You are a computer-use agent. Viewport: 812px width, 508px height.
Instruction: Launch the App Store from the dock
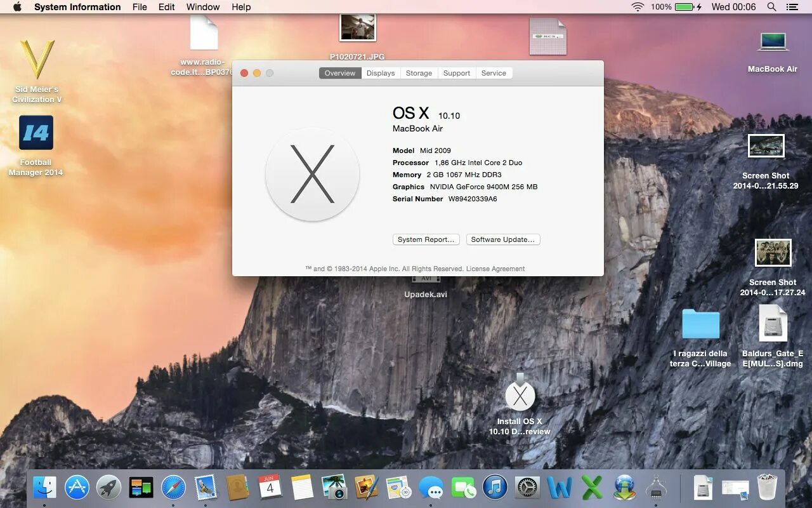pyautogui.click(x=77, y=488)
